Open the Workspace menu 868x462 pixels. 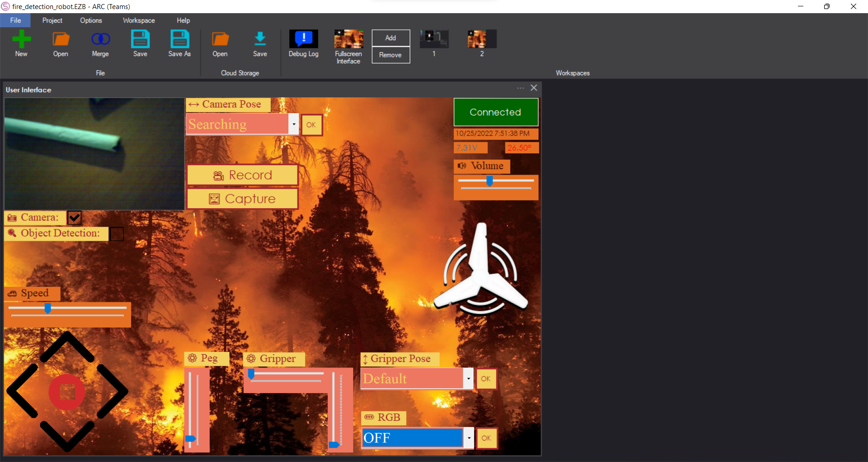(x=138, y=20)
